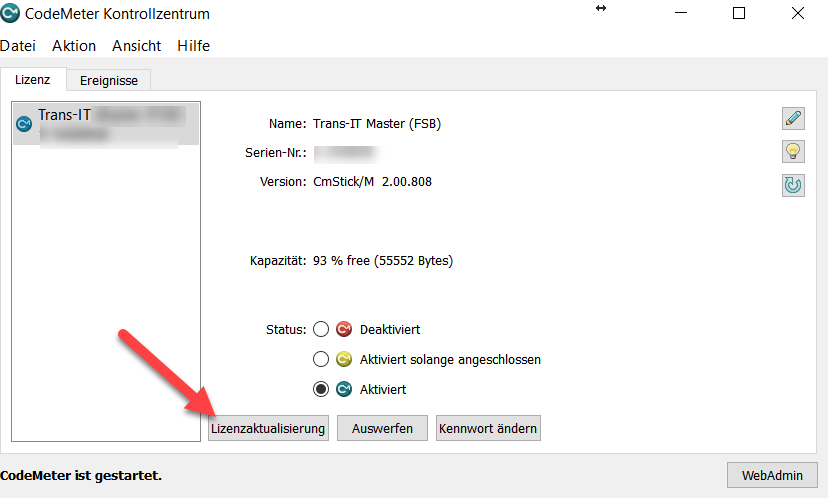Click the yellow status icon for connected activation
This screenshot has height=498, width=828.
pyautogui.click(x=344, y=359)
